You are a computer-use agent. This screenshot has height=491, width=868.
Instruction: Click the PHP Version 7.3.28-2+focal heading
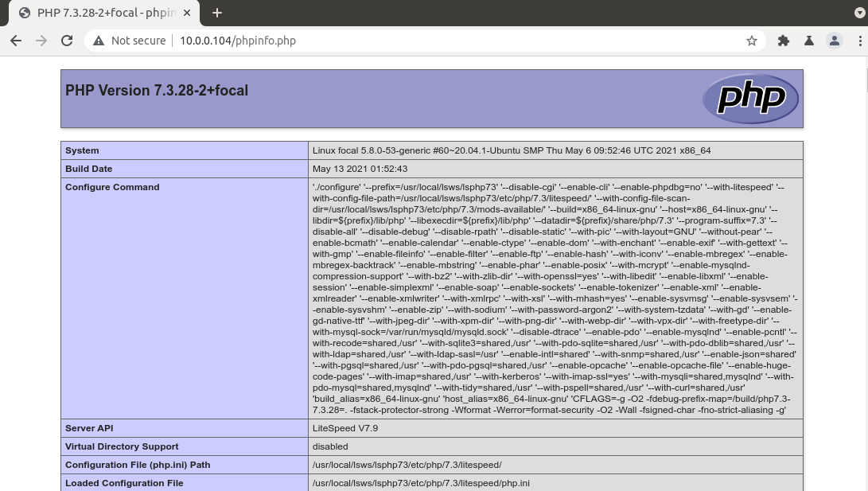point(157,91)
